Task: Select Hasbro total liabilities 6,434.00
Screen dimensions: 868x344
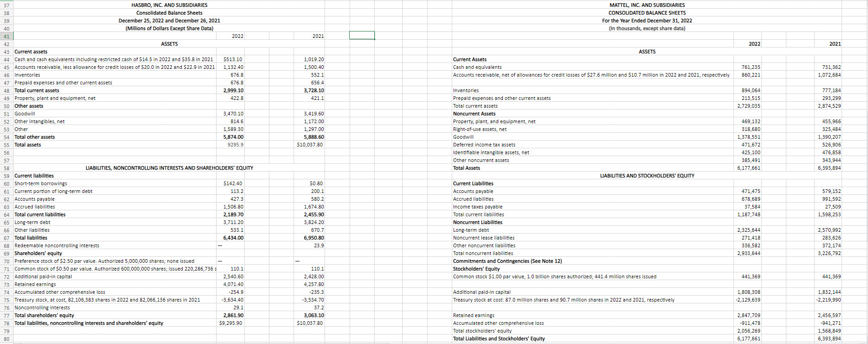Action: coord(233,238)
